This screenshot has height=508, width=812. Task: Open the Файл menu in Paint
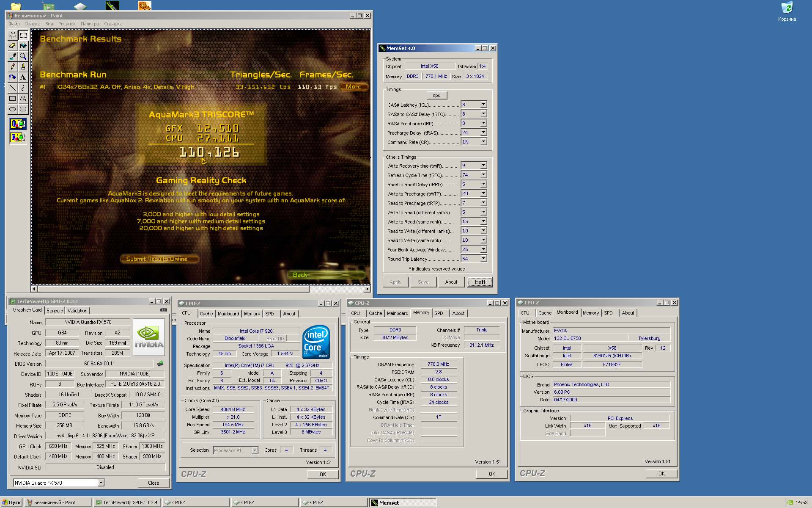click(x=14, y=24)
